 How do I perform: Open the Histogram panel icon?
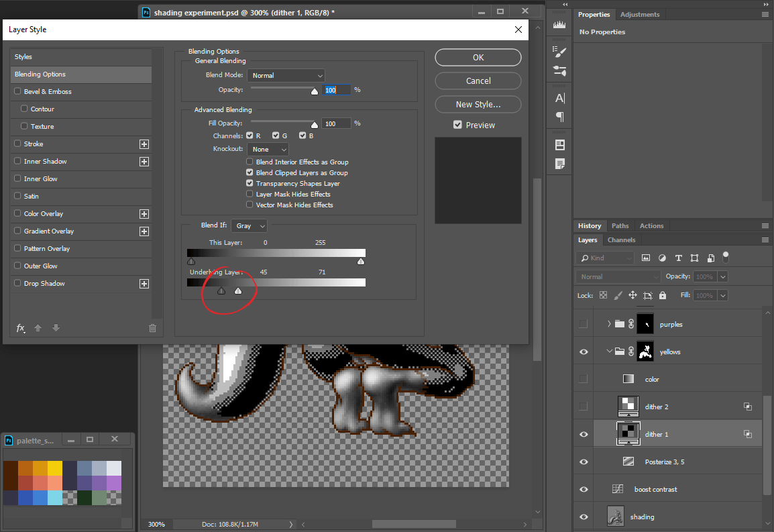point(559,25)
